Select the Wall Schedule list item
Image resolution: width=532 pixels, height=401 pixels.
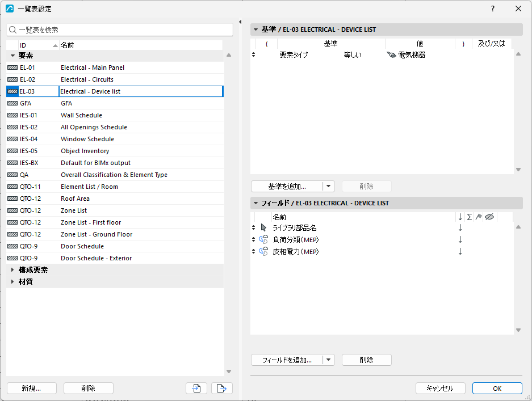coord(115,115)
